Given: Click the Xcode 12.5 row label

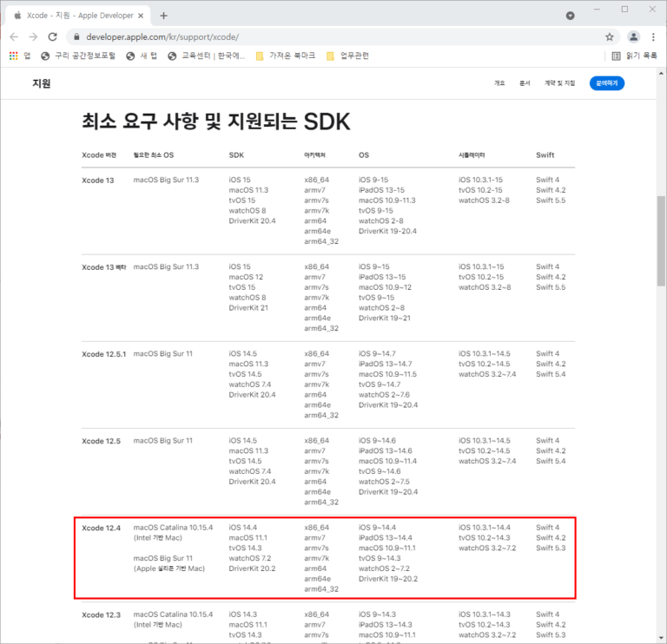Looking at the screenshot, I should pos(101,441).
